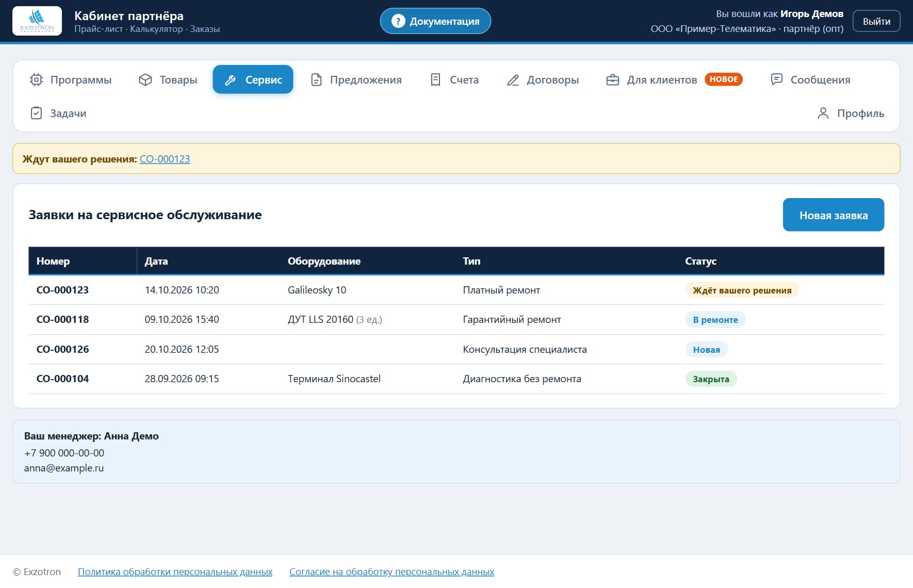Click the receipt icon beside Счета
Image resolution: width=913 pixels, height=588 pixels.
tap(435, 80)
